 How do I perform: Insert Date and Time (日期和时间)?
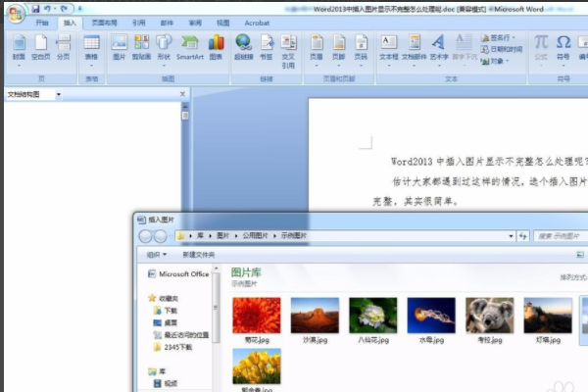(x=502, y=49)
